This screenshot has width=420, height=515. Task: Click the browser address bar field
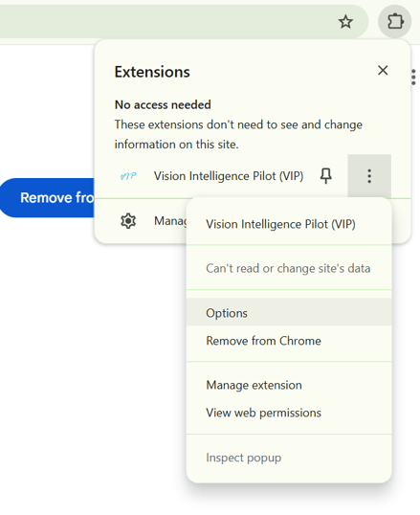(x=184, y=22)
